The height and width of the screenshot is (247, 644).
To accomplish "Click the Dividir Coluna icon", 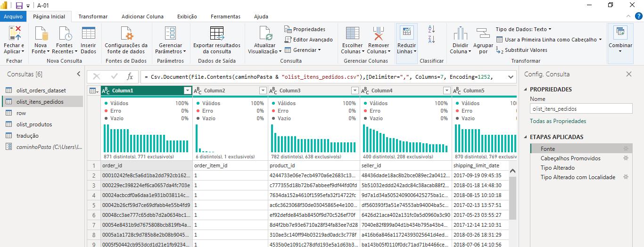I will [x=460, y=34].
